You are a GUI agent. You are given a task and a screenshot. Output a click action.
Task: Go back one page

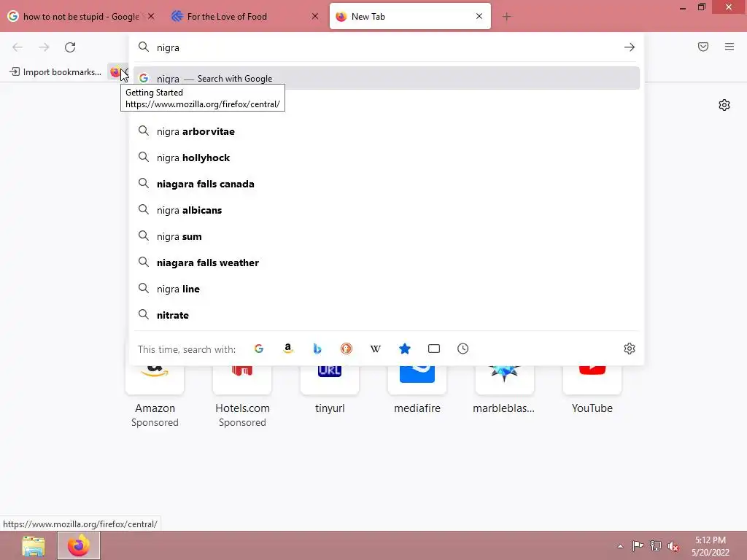pyautogui.click(x=18, y=47)
